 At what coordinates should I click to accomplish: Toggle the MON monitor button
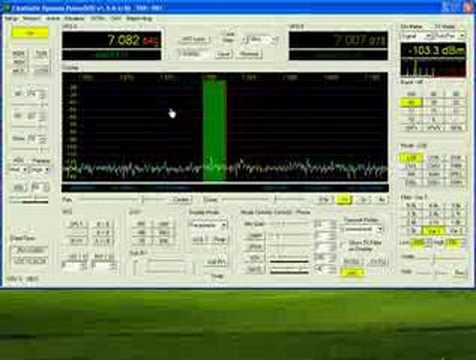pos(19,54)
